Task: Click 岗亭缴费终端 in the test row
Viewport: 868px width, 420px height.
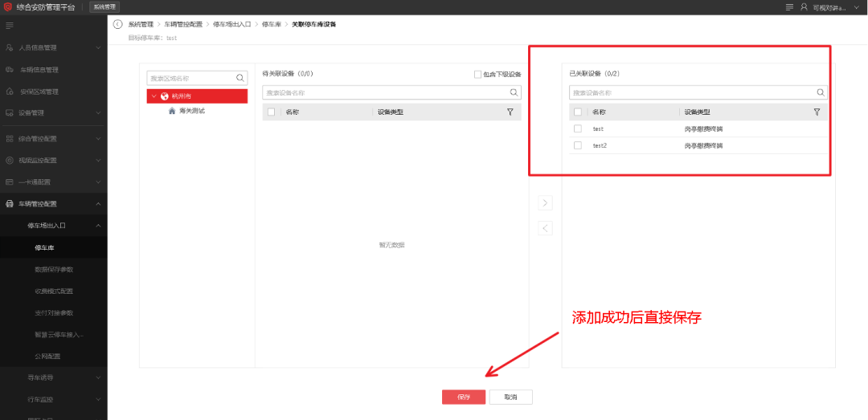Action: coord(703,128)
